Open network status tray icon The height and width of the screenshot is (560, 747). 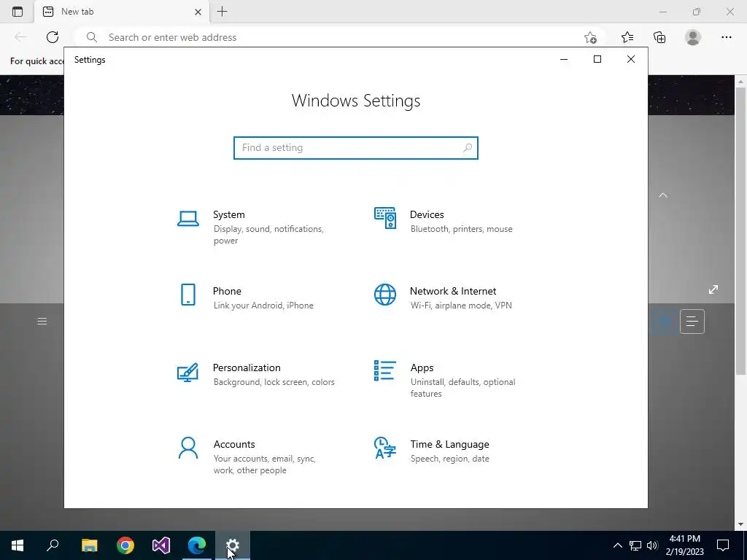(x=635, y=545)
